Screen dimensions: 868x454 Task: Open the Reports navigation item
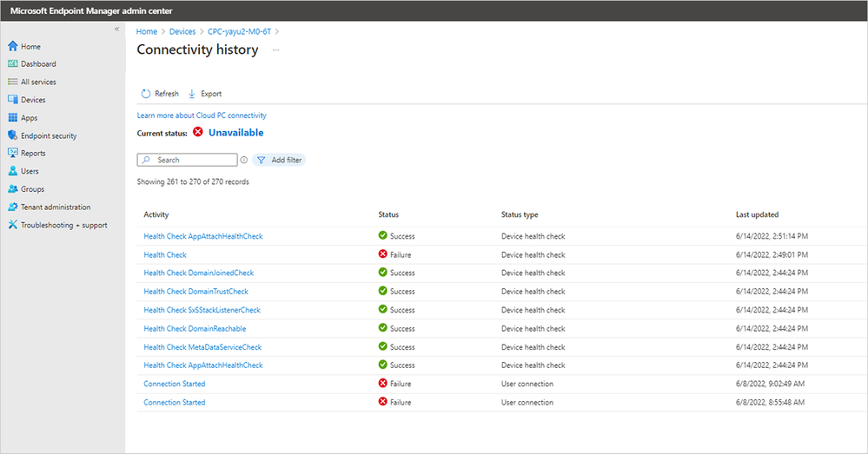tap(33, 153)
